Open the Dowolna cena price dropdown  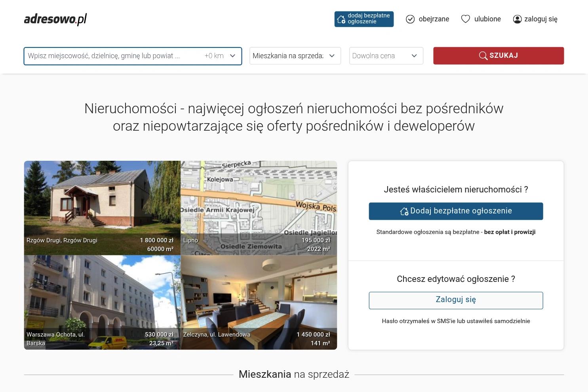(386, 56)
